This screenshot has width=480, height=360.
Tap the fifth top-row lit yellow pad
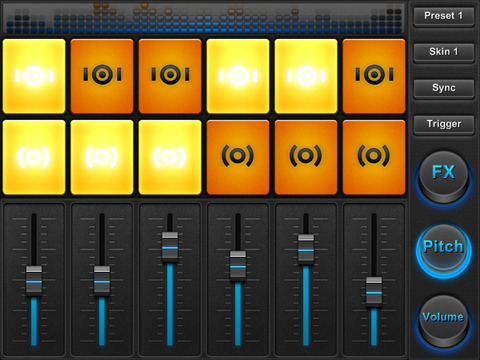[x=306, y=76]
